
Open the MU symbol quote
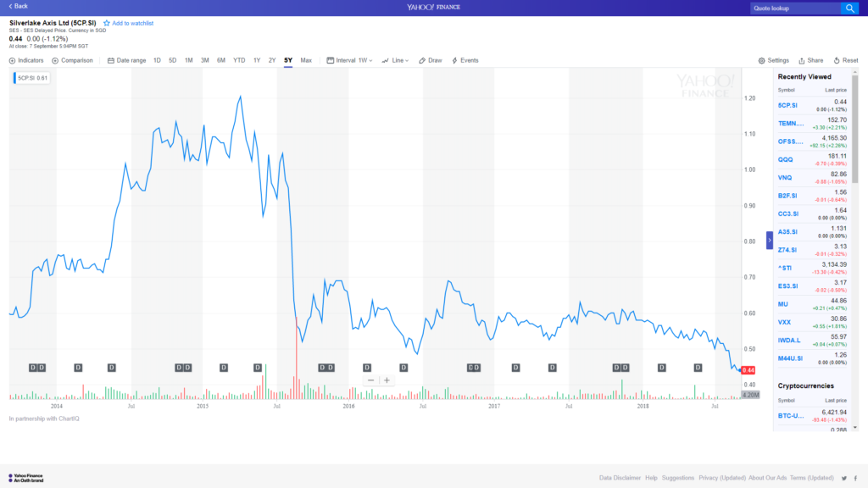coord(782,304)
